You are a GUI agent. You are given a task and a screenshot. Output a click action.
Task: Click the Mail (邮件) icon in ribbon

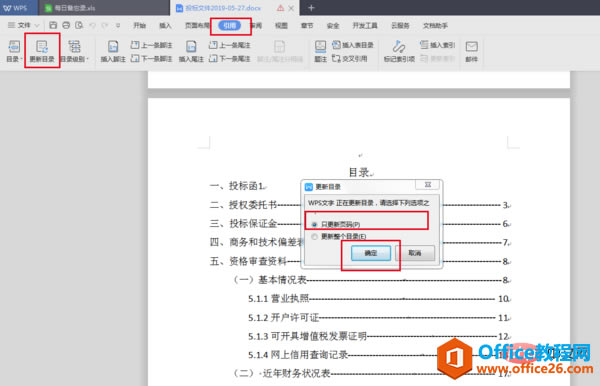471,51
